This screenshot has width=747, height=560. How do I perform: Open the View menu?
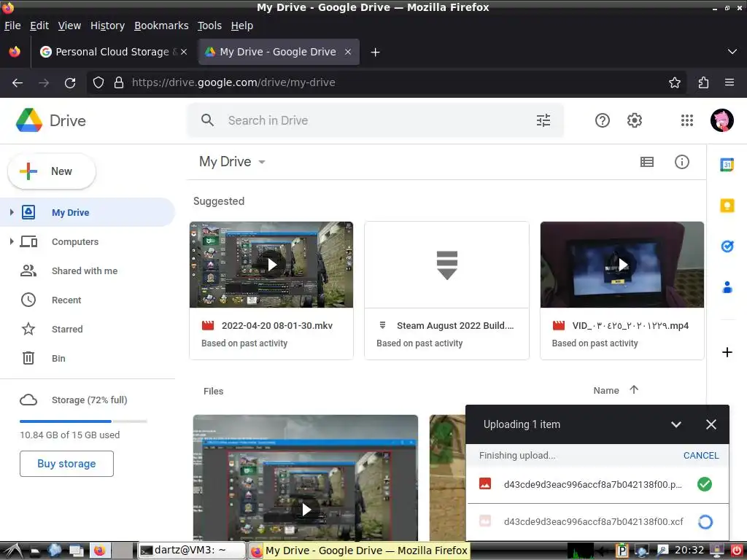click(69, 26)
